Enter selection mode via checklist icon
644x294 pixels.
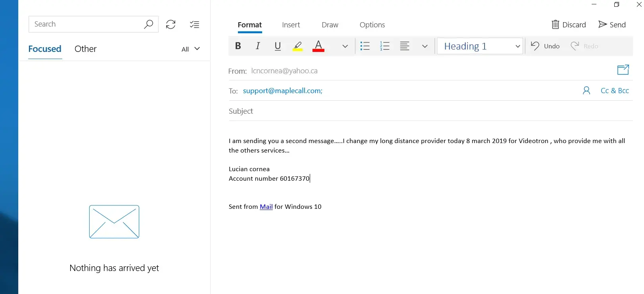pyautogui.click(x=194, y=25)
